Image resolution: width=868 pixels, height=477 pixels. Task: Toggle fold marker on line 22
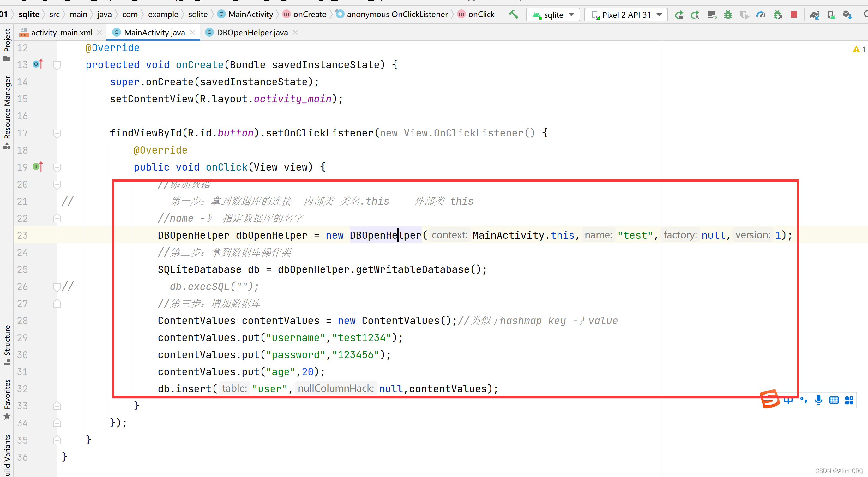57,218
